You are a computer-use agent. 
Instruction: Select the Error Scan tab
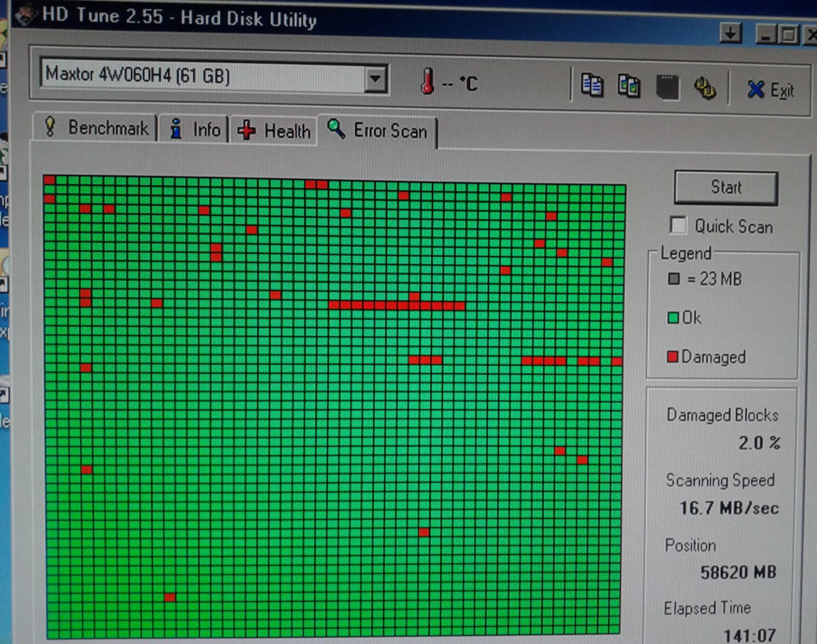(378, 131)
